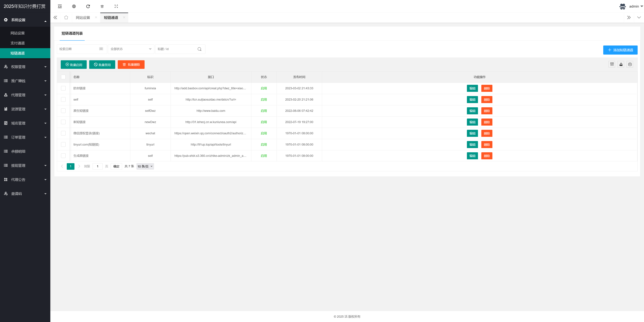The height and width of the screenshot is (322, 644).
Task: Open the 全部状态 status dropdown
Action: 131,49
